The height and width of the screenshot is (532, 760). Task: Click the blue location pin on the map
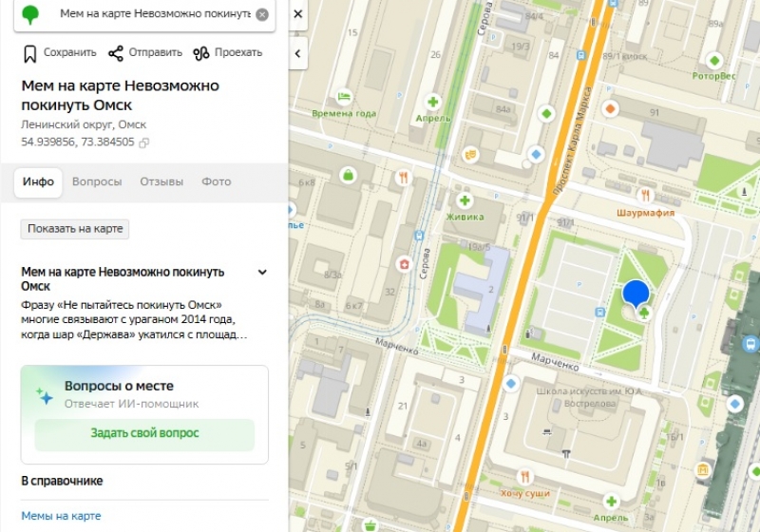coord(636,294)
